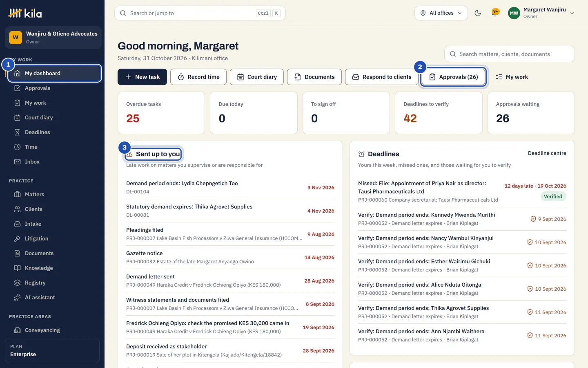This screenshot has height=368, width=588.
Task: Click the Enterprise plan box
Action: pos(52,350)
